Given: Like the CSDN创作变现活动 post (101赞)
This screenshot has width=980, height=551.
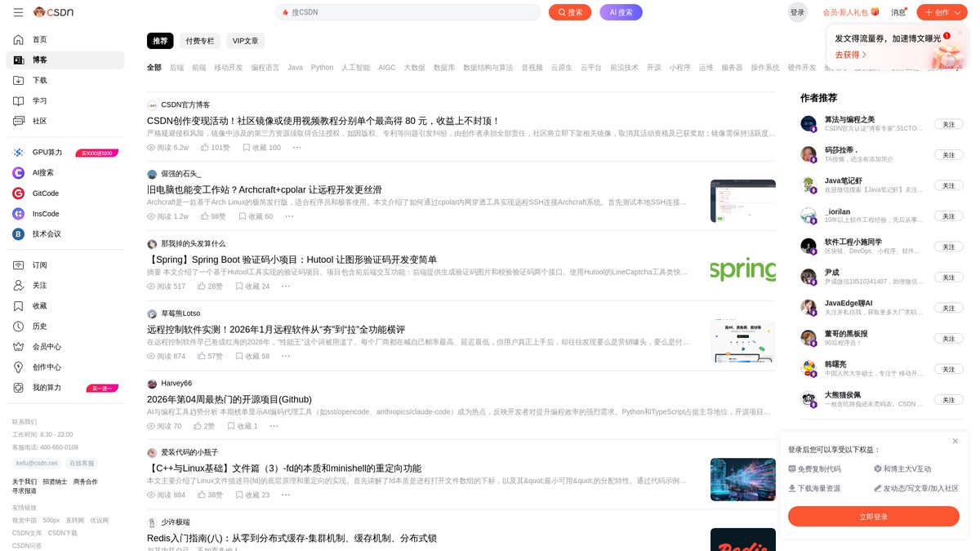Looking at the screenshot, I should (215, 148).
